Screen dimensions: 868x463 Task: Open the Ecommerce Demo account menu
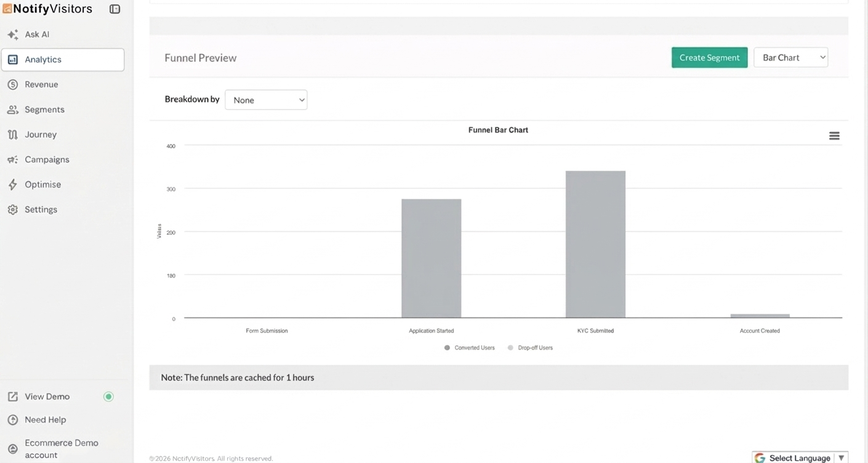pyautogui.click(x=62, y=449)
